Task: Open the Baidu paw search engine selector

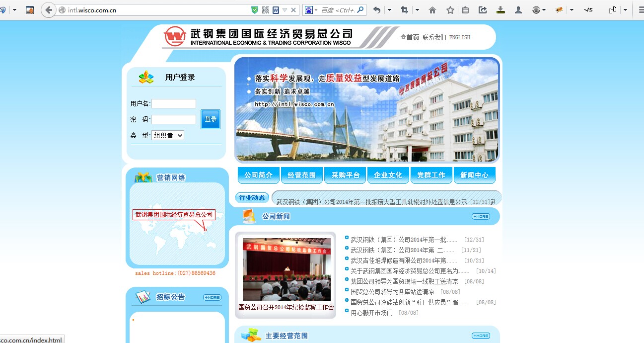Action: point(310,10)
